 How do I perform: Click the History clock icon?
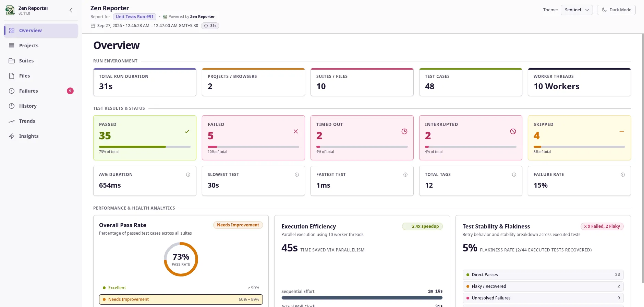12,106
